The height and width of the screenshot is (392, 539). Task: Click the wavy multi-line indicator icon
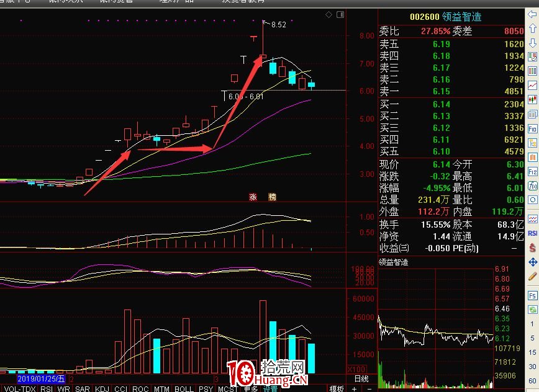532,219
